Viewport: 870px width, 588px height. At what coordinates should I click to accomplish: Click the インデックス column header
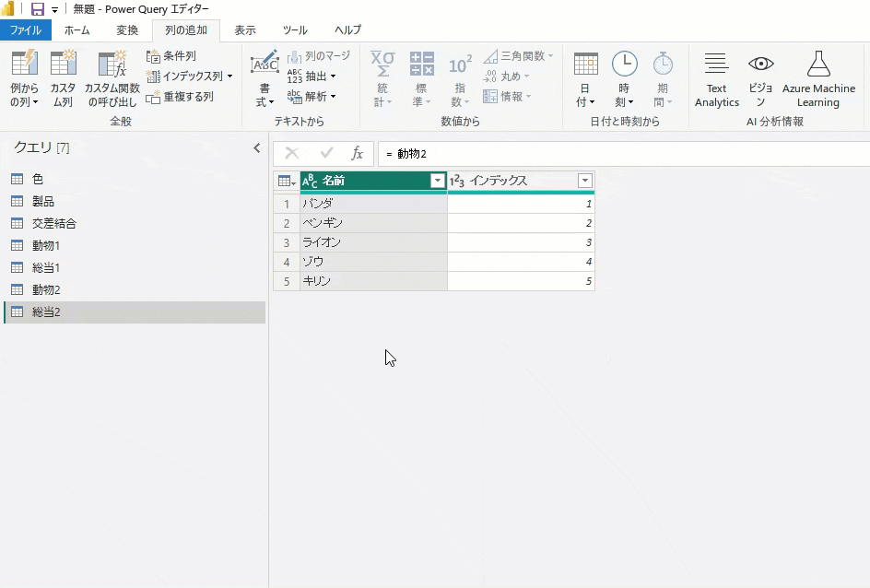click(521, 181)
